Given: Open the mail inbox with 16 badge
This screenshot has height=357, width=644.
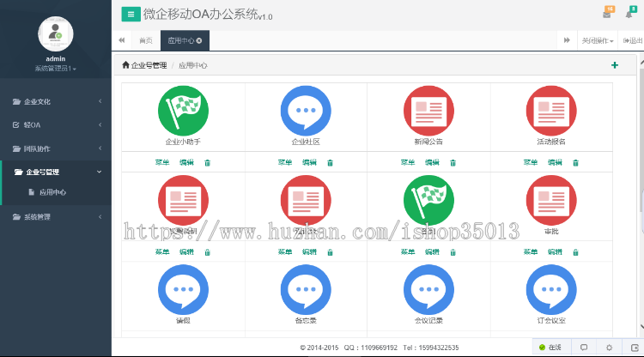Looking at the screenshot, I should coord(608,12).
